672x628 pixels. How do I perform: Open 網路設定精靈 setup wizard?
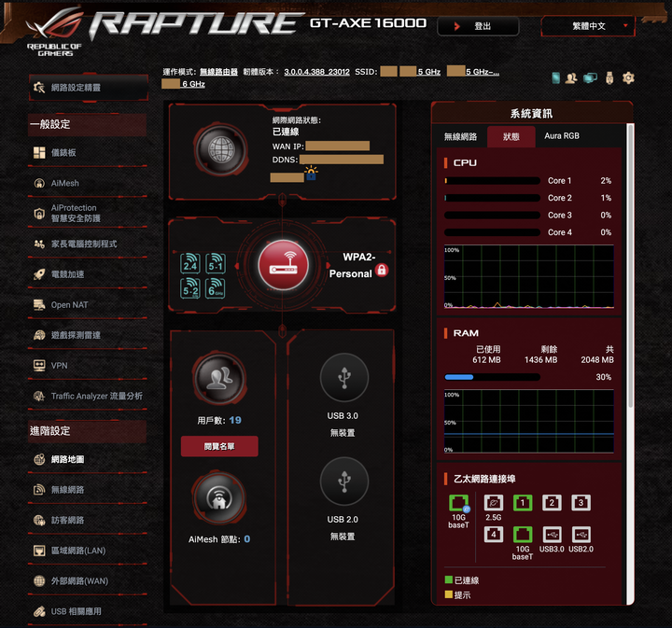coord(89,88)
